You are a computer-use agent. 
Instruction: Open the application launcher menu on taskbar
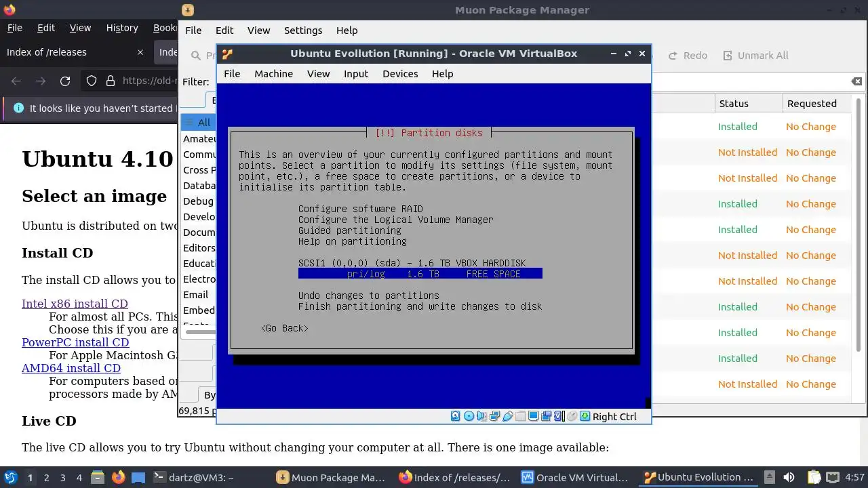[10, 477]
